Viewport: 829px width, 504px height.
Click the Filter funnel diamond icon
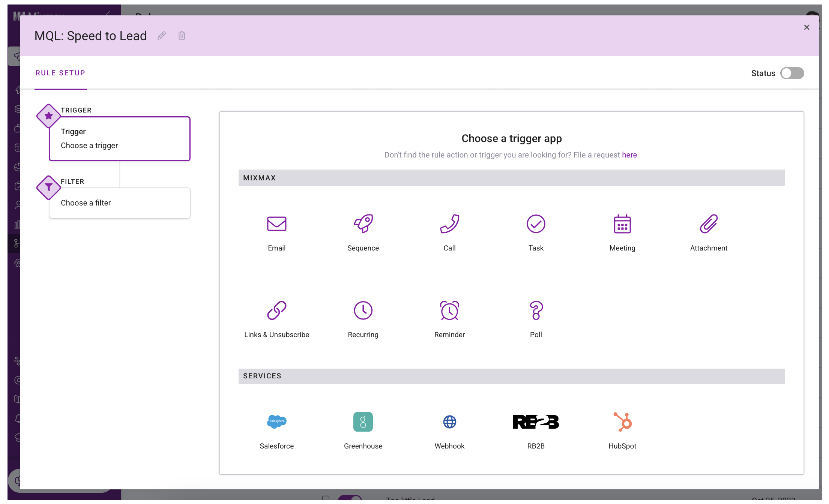(48, 187)
